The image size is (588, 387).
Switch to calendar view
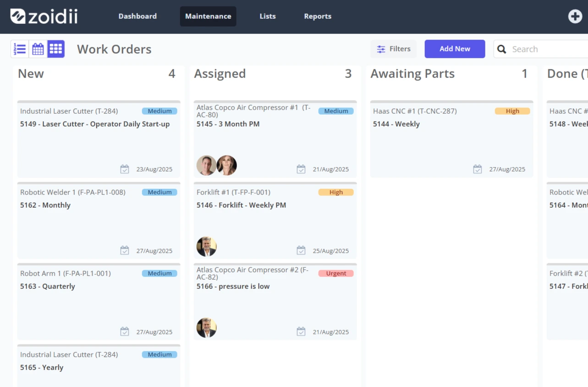point(38,49)
